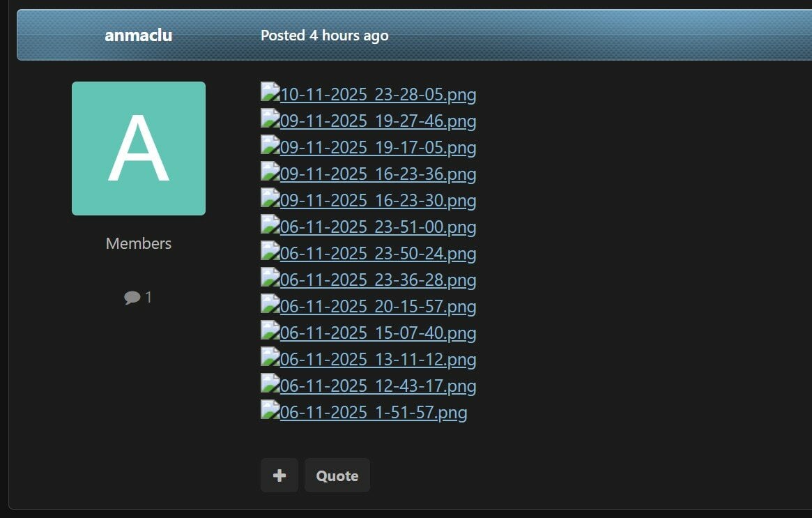Open the anmaclu username link
This screenshot has height=518, width=812.
point(138,36)
